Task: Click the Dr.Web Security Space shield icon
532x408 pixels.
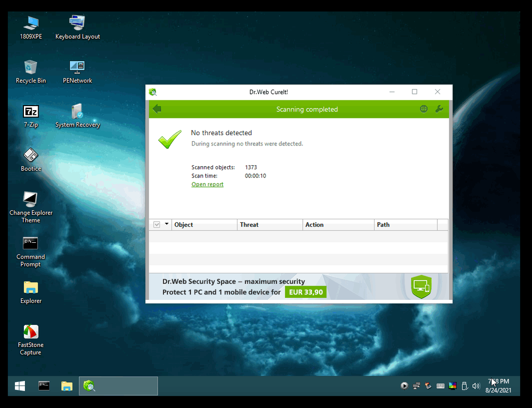Action: [421, 287]
